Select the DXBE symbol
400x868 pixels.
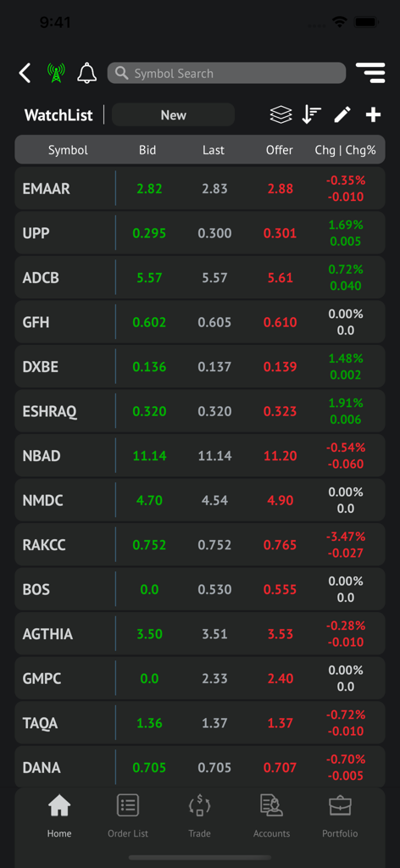click(x=41, y=367)
